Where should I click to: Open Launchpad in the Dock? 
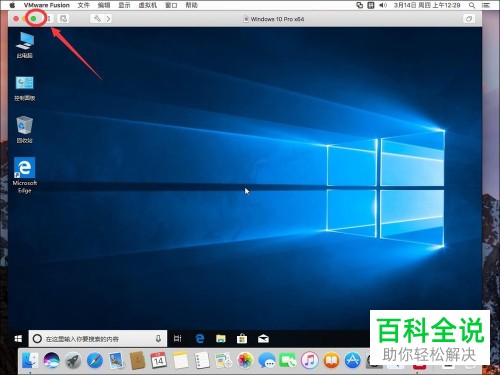pyautogui.click(x=73, y=360)
